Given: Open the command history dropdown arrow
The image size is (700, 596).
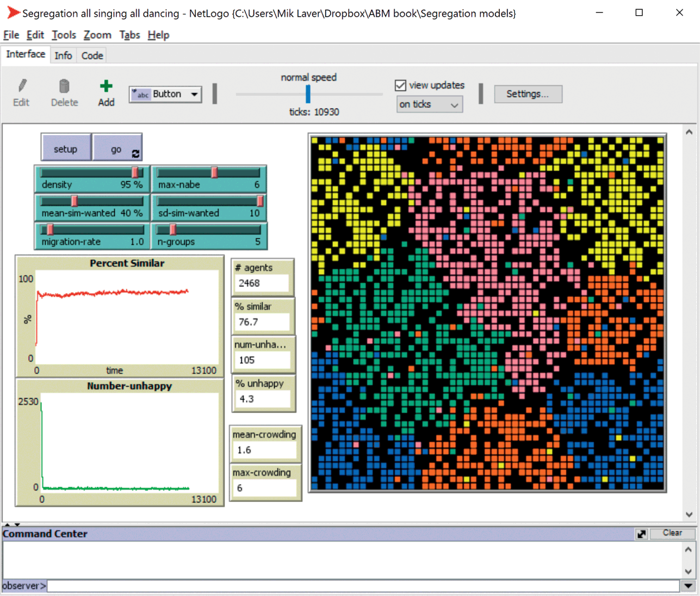Looking at the screenshot, I should tap(688, 586).
